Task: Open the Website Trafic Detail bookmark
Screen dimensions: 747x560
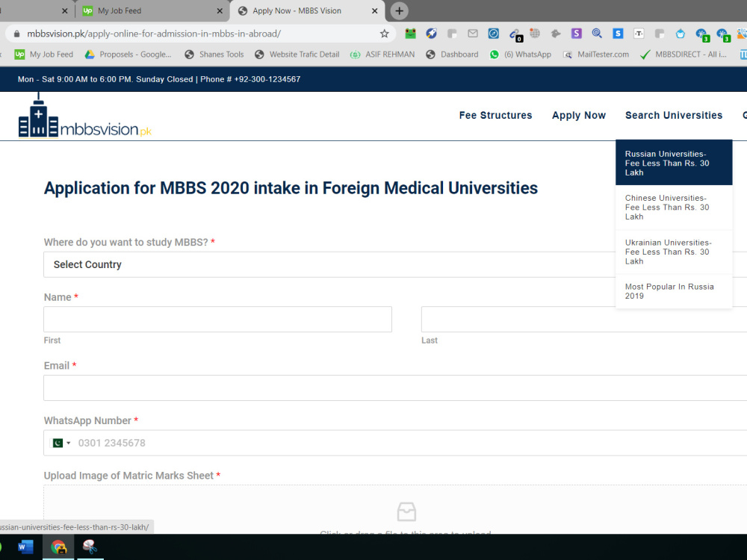Action: [297, 55]
